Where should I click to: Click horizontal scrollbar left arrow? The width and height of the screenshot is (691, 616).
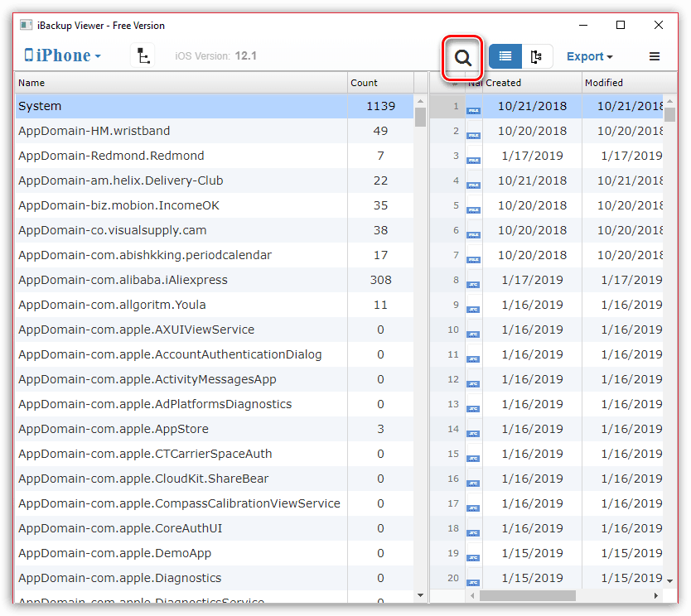point(472,596)
